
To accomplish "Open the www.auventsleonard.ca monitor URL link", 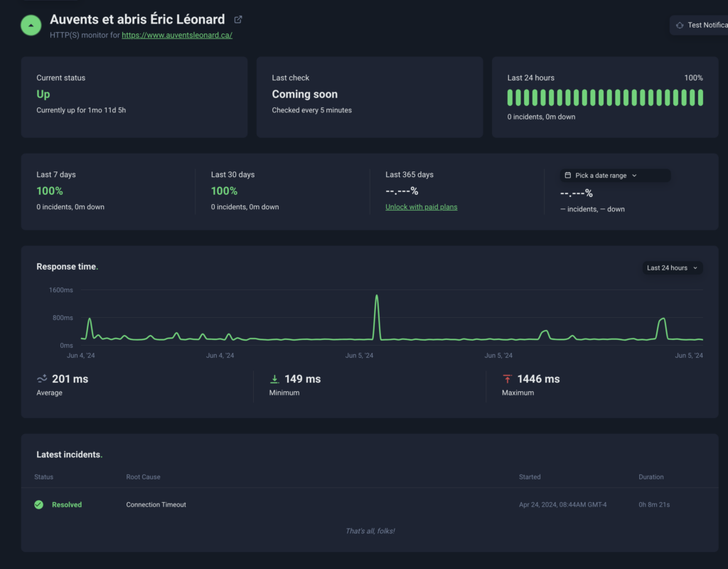I will tap(177, 35).
